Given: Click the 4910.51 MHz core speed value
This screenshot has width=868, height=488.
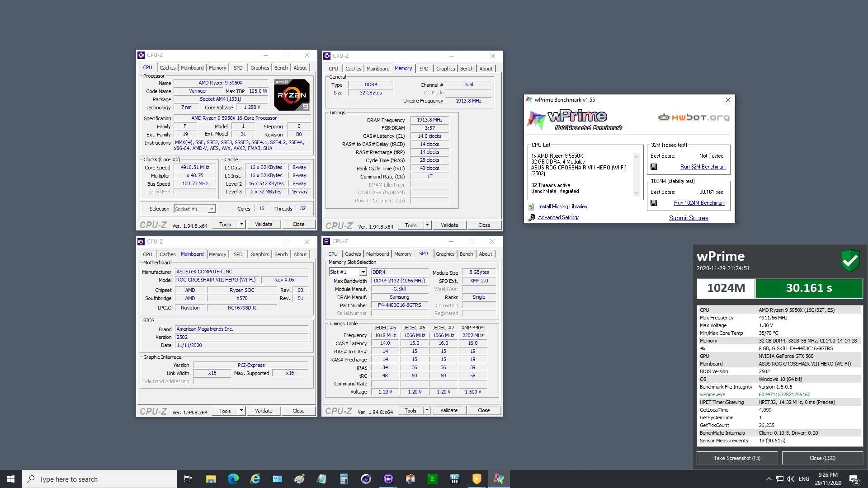Looking at the screenshot, I should pyautogui.click(x=195, y=167).
